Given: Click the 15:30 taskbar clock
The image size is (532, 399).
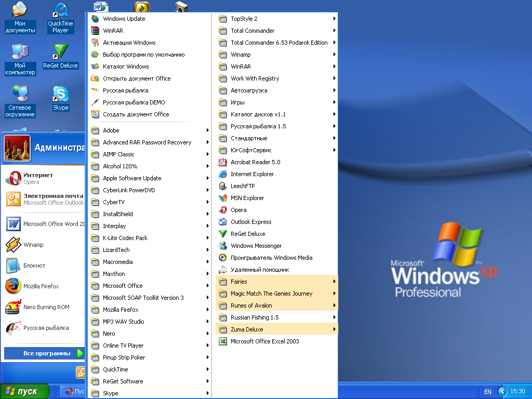Looking at the screenshot, I should click(518, 392).
